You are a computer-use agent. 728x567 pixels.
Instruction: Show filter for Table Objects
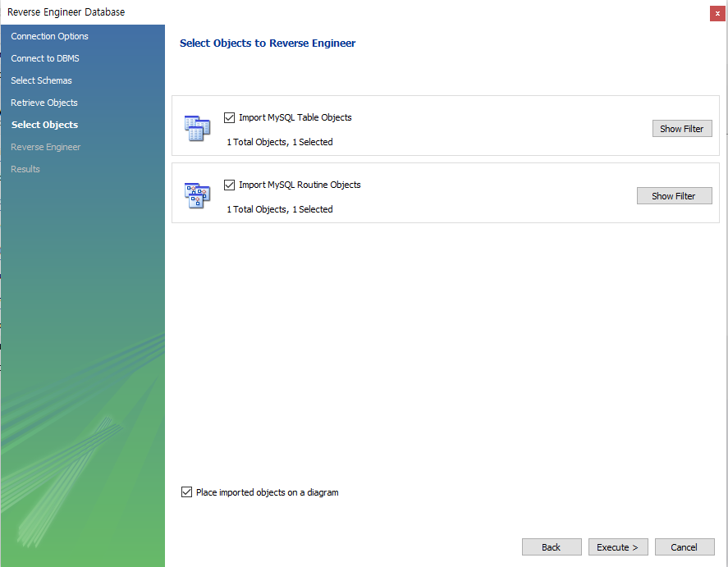[682, 129]
